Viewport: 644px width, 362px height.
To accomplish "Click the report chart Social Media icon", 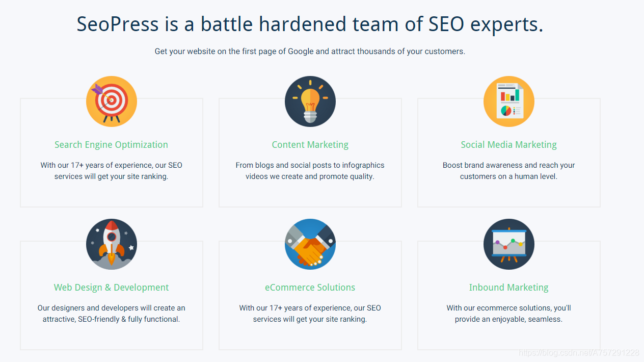I will (509, 101).
